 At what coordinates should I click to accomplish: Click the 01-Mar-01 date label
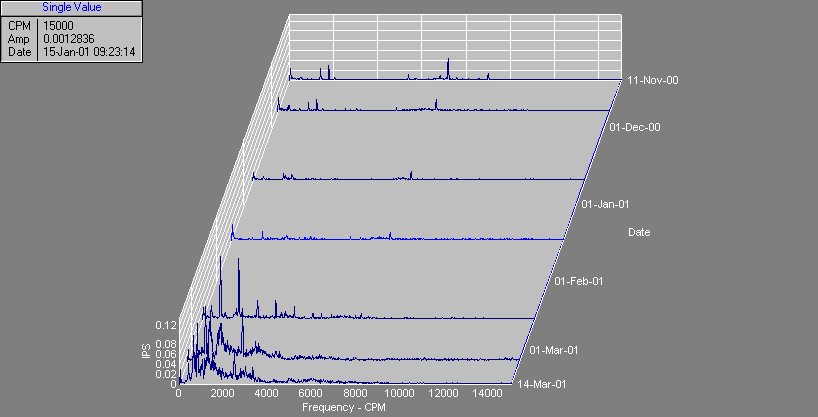pos(554,350)
